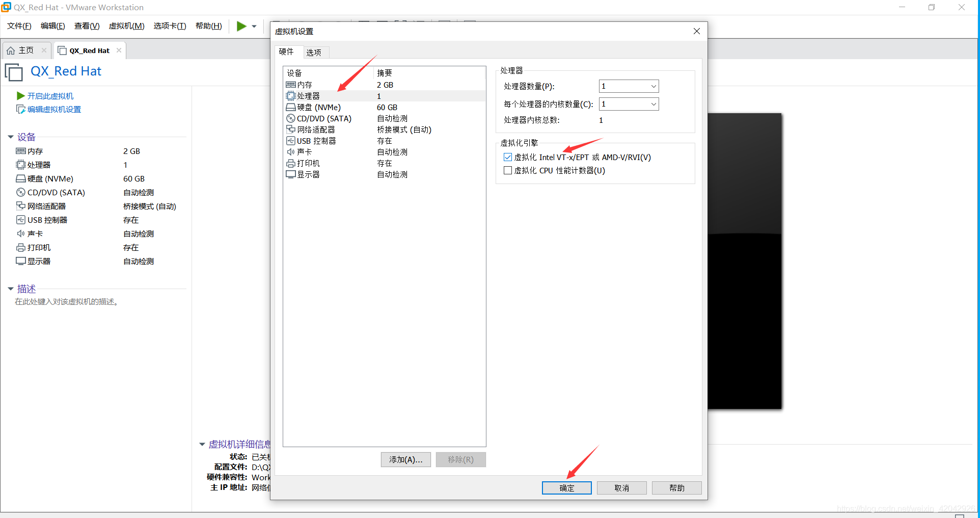Click the 声卡 speaker icon in main window
Image resolution: width=980 pixels, height=518 pixels.
(x=21, y=234)
